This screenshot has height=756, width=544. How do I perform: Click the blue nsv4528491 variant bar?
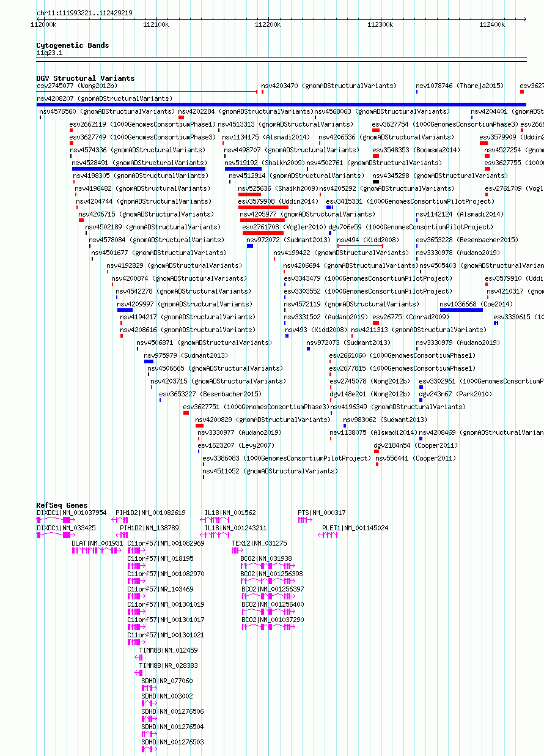(139, 169)
